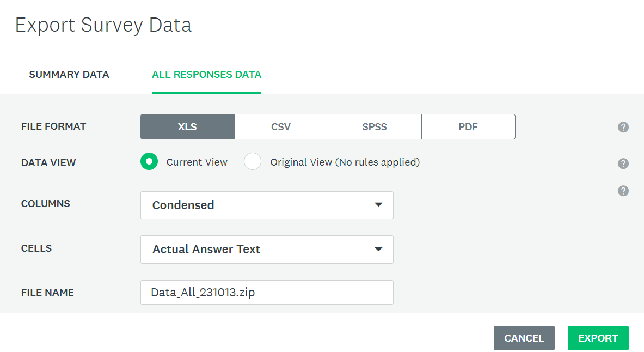Click the Cancel button
This screenshot has width=644, height=352.
[x=524, y=338]
